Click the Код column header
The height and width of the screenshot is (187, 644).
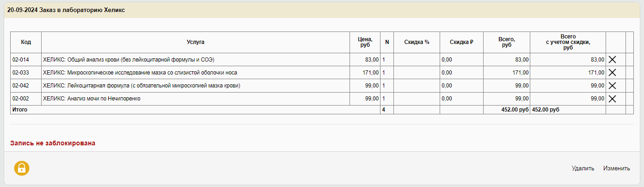click(x=26, y=42)
